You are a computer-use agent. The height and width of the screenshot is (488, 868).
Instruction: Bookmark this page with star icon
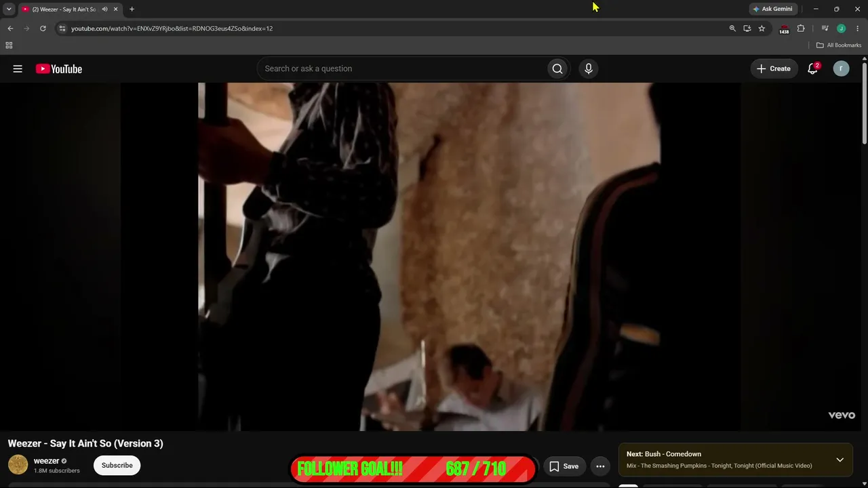[x=762, y=28]
